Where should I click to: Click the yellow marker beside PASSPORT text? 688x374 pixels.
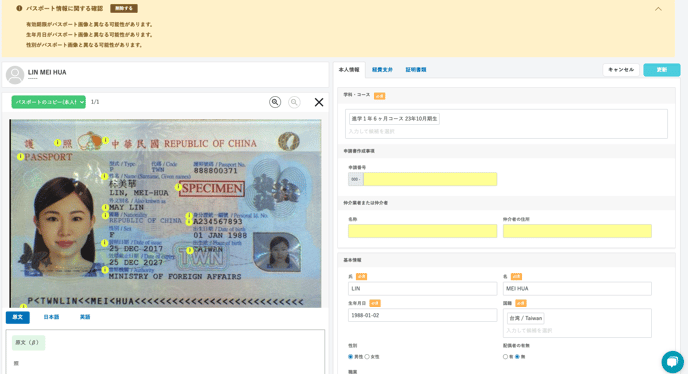[x=21, y=157]
